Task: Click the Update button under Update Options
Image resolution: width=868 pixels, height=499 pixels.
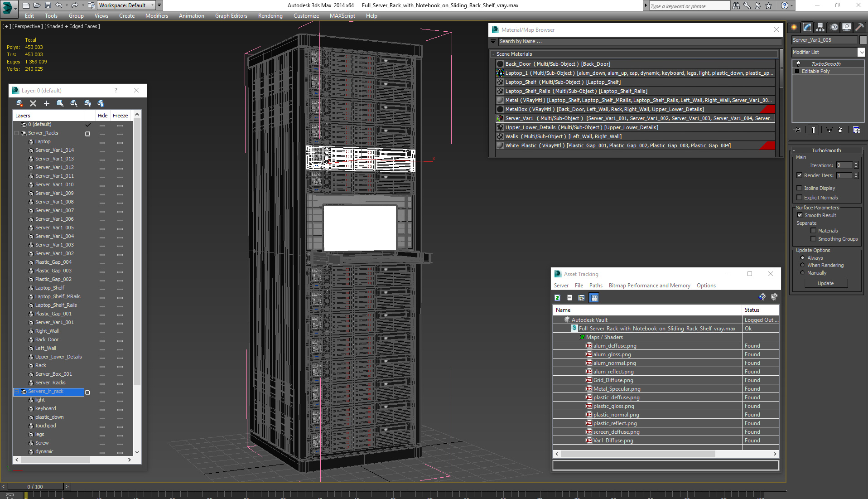Action: [x=826, y=283]
